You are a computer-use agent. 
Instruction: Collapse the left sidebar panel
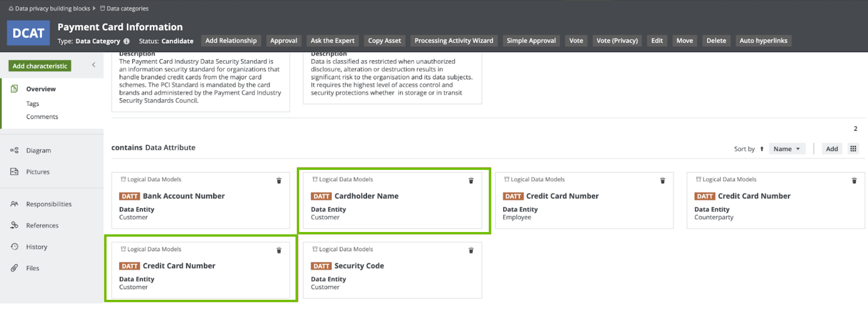click(94, 65)
